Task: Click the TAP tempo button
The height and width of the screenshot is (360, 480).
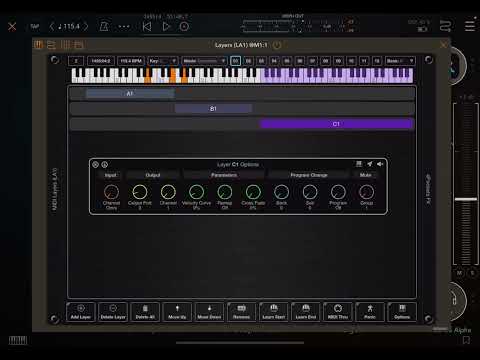Action: [35, 26]
